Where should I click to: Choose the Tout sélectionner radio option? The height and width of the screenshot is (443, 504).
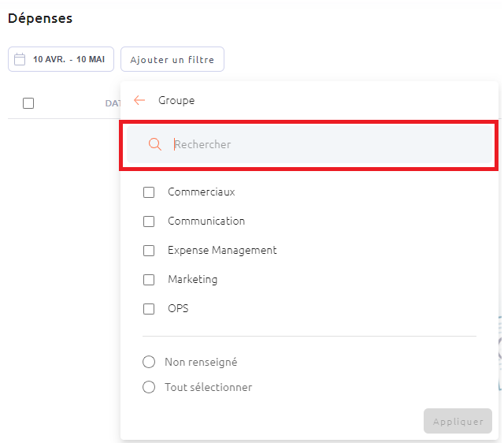[x=149, y=387]
